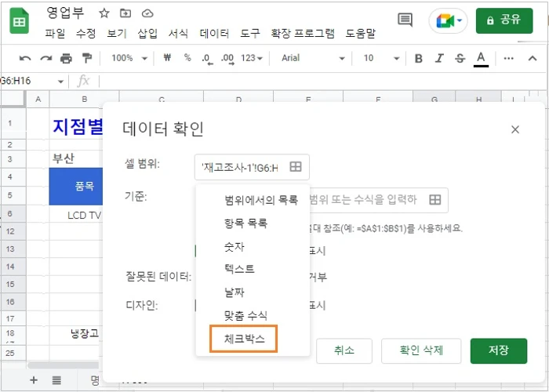Open the 서식 menu
The width and height of the screenshot is (549, 392).
178,34
